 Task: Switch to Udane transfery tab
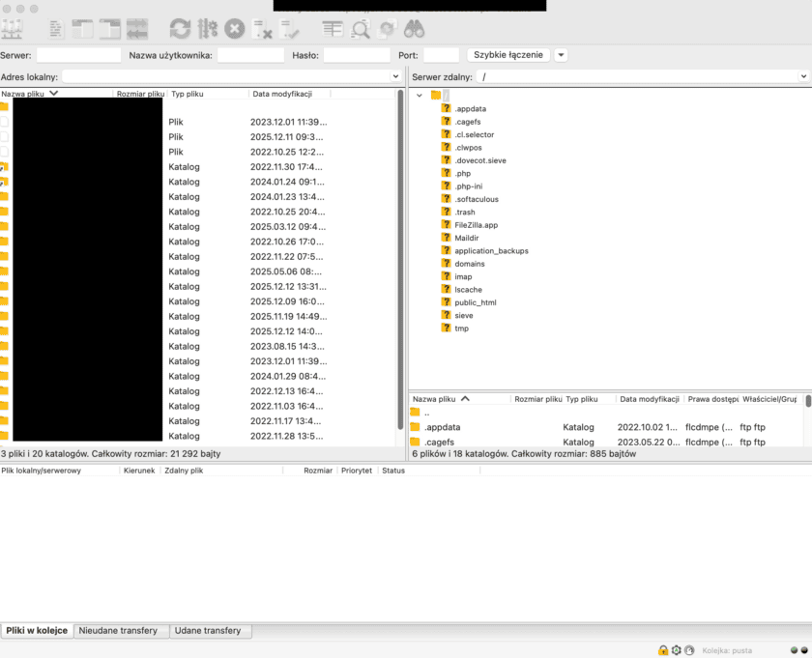coord(210,631)
